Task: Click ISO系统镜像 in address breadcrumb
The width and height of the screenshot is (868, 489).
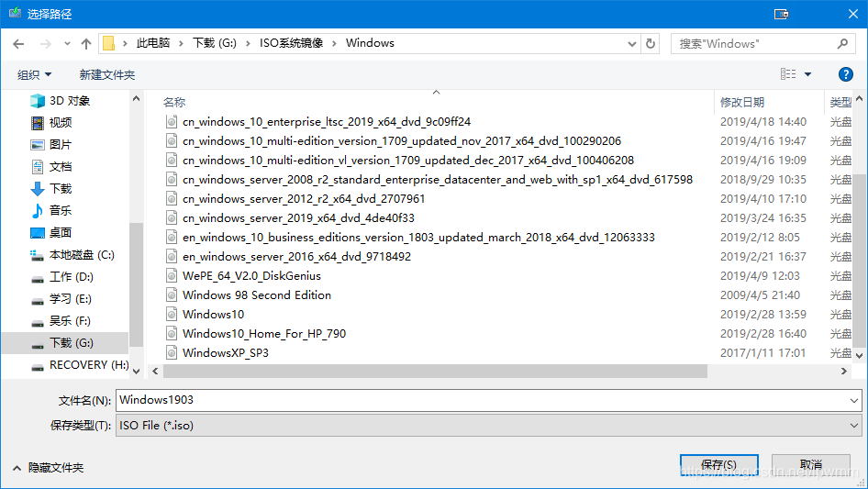Action: click(x=291, y=43)
